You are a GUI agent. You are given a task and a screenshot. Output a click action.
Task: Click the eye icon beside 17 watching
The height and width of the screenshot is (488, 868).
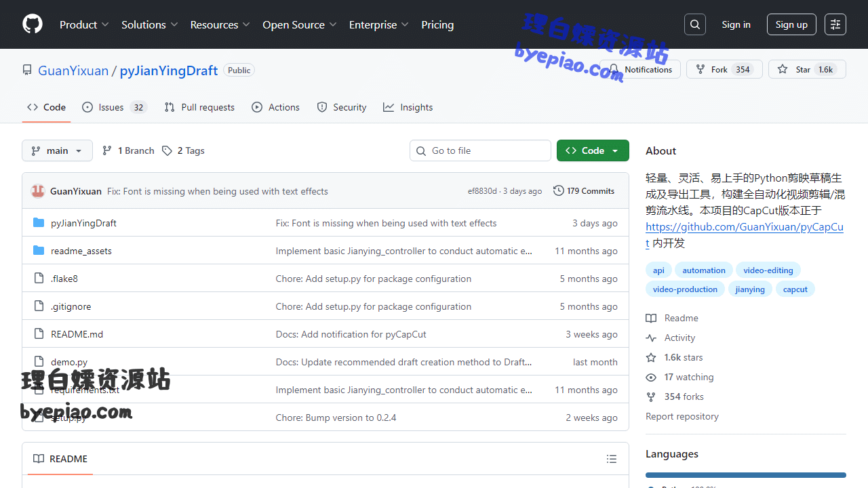click(651, 377)
